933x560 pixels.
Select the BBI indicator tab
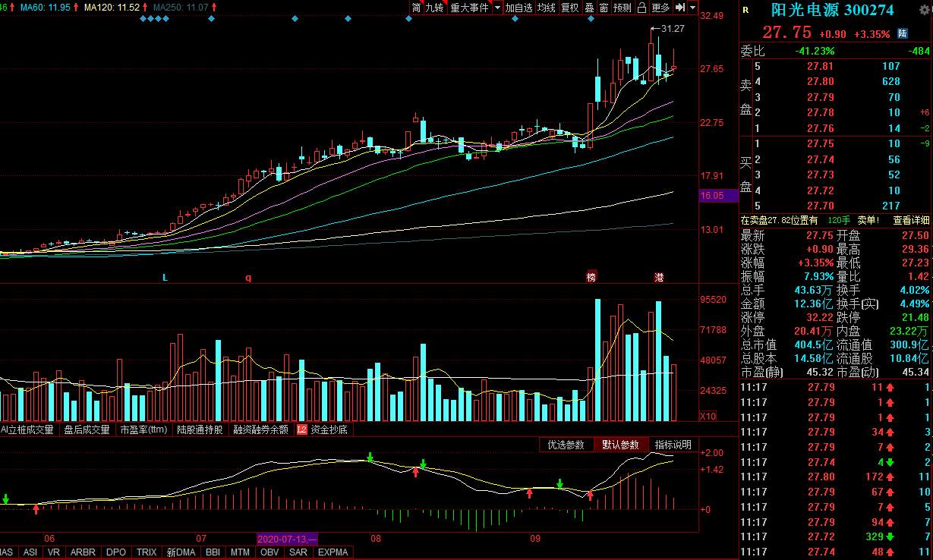[x=214, y=552]
